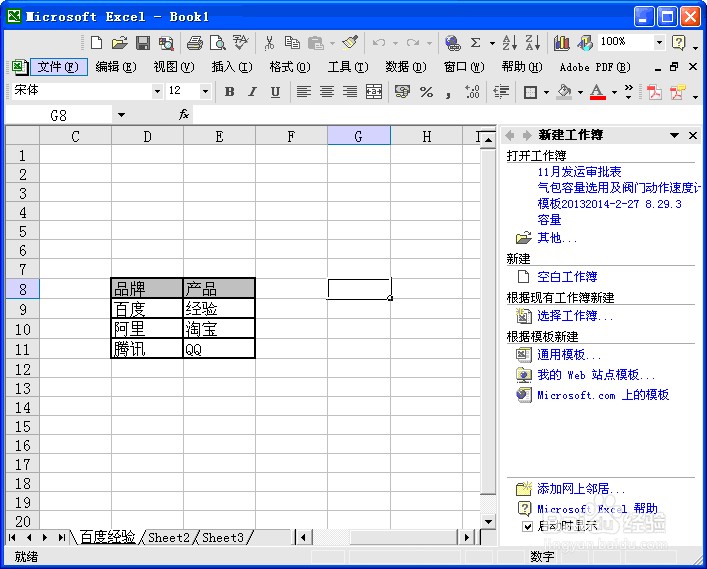
Task: Click the Copy icon
Action: tap(292, 43)
